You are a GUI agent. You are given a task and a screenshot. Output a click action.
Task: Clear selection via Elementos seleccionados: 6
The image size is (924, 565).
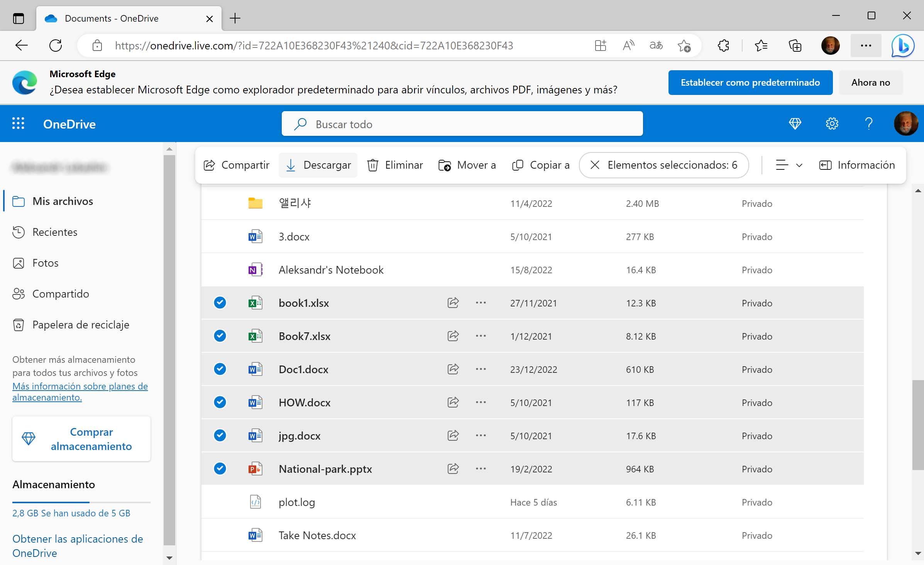[664, 165]
